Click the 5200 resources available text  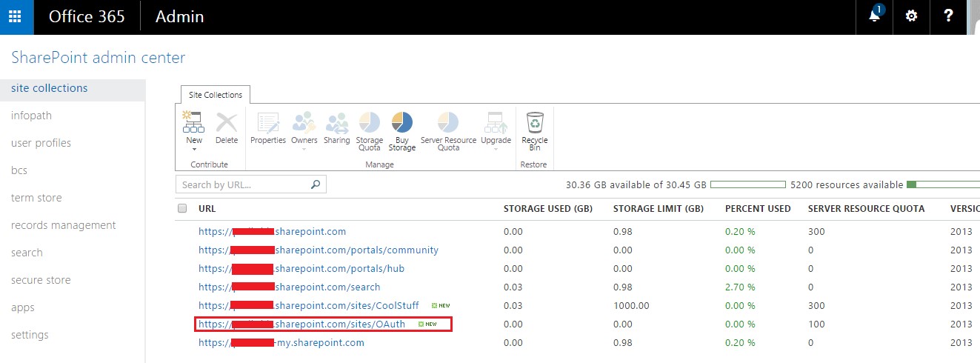(847, 184)
